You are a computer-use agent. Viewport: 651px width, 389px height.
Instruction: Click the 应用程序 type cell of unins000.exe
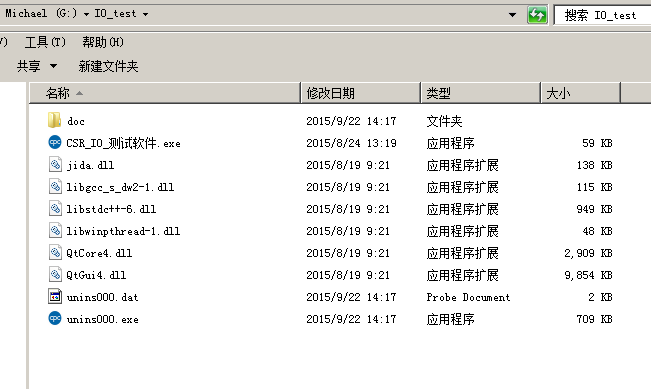click(450, 319)
